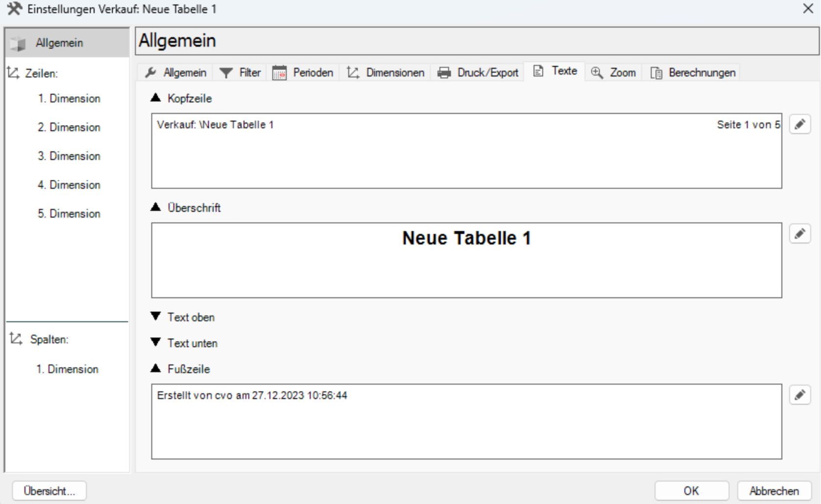Click the document icon on Texte tab
The width and height of the screenshot is (821, 504).
tap(538, 71)
